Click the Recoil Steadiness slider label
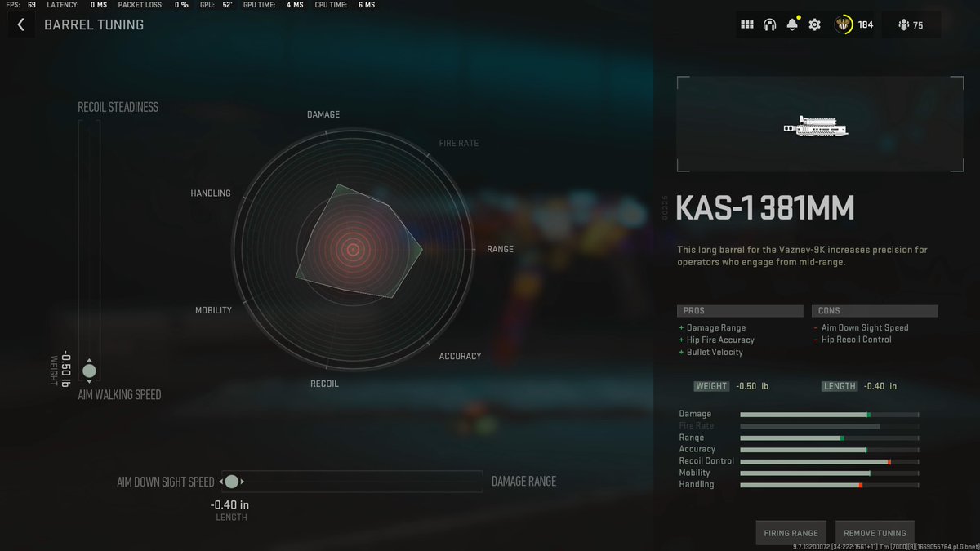The width and height of the screenshot is (980, 551). point(118,107)
